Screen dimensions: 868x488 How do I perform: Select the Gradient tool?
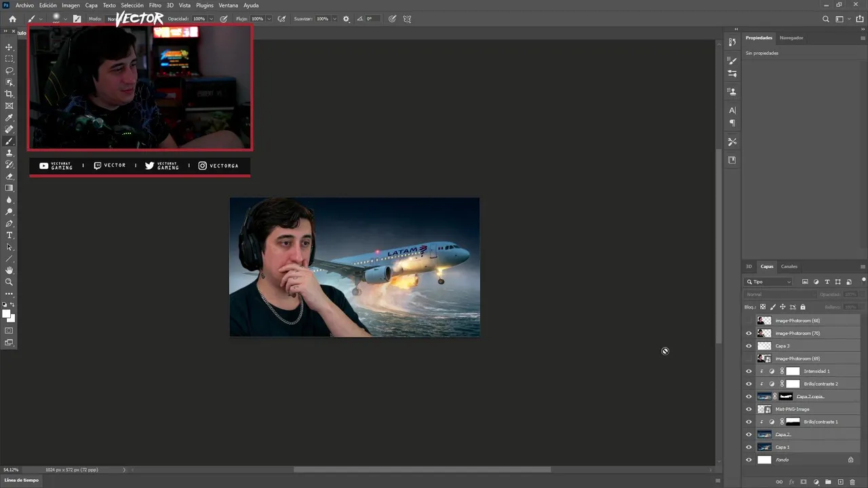point(9,188)
